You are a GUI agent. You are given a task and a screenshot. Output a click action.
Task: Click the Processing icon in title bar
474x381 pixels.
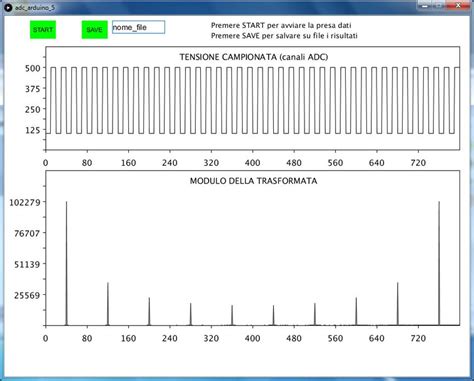point(8,7)
